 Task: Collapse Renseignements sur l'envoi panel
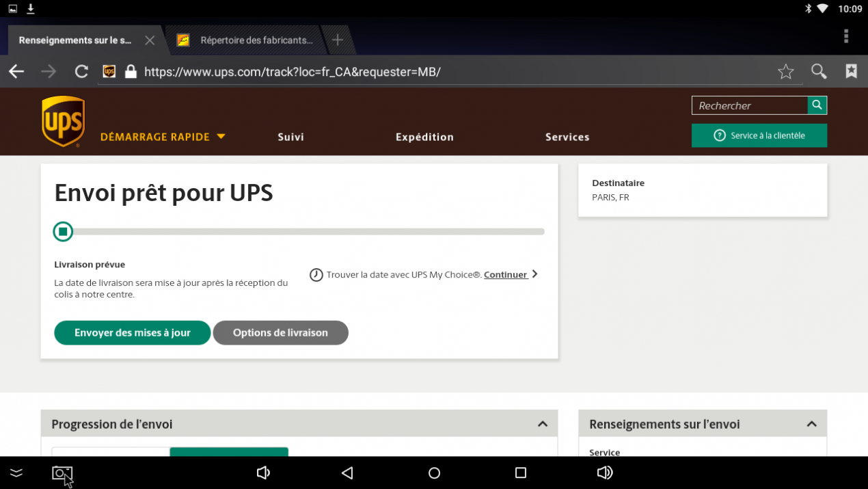(x=811, y=424)
